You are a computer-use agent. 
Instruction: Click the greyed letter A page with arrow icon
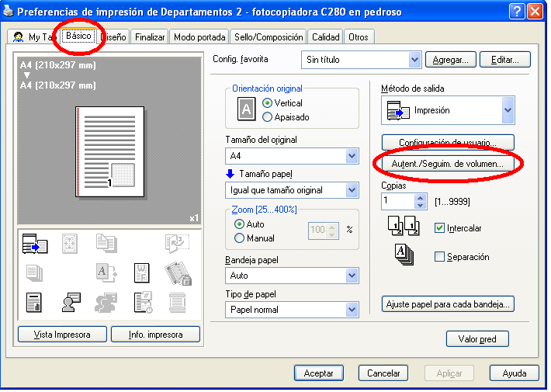[106, 272]
